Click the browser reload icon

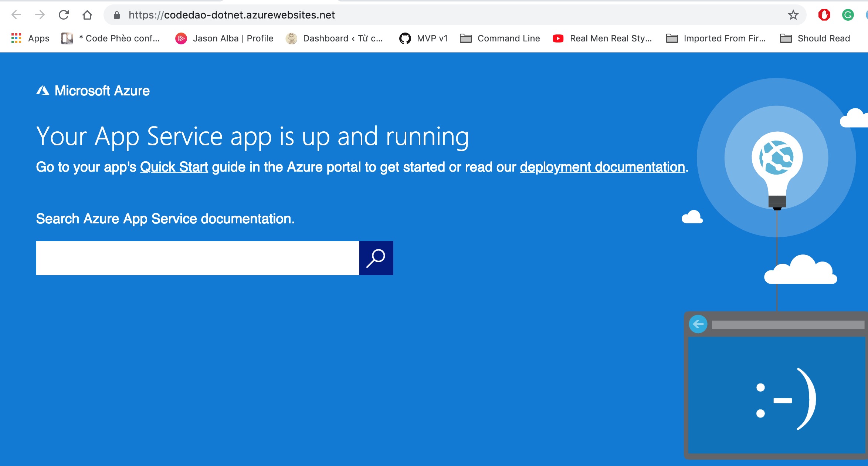point(64,15)
